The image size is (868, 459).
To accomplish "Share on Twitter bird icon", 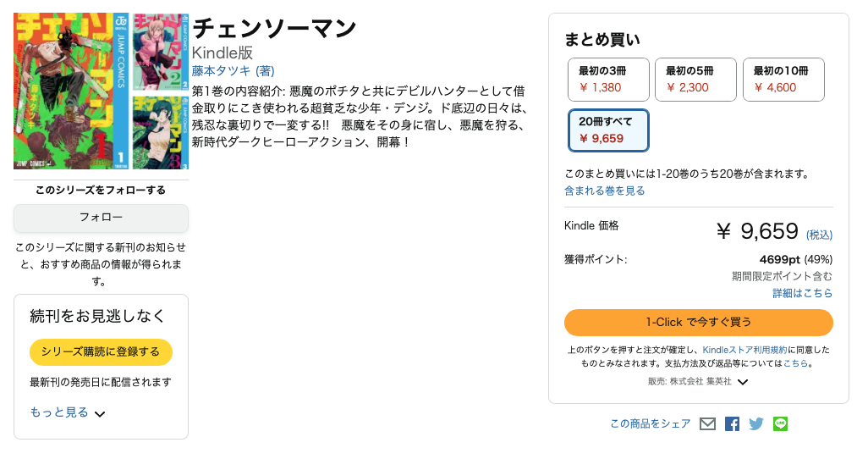I will coord(756,424).
